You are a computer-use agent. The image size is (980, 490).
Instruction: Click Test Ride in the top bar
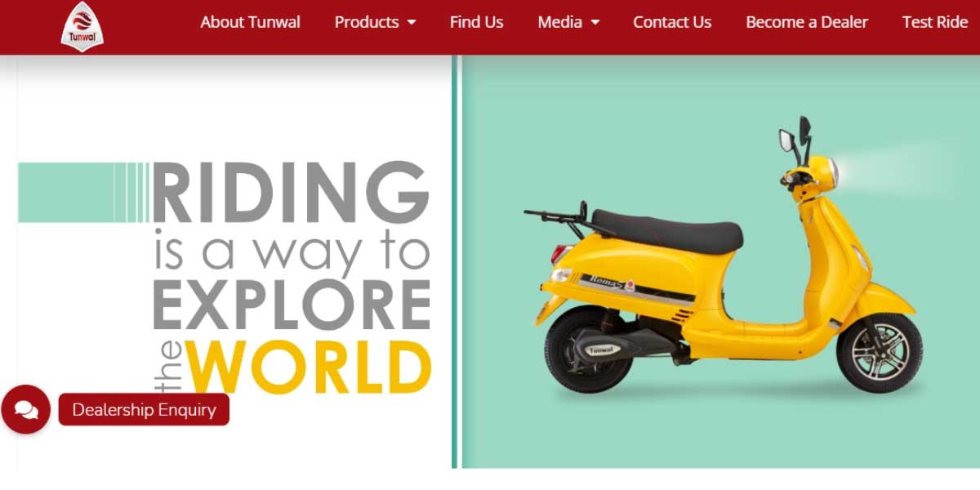[x=934, y=22]
